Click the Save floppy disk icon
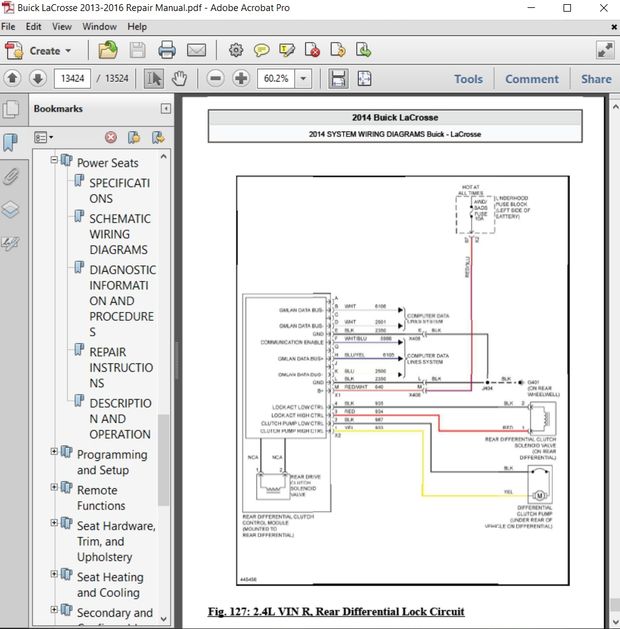The width and height of the screenshot is (620, 629). (137, 51)
